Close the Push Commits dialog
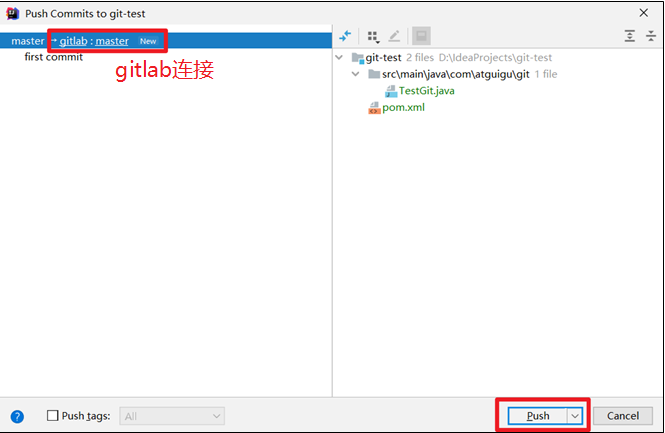The image size is (665, 433). [x=643, y=13]
